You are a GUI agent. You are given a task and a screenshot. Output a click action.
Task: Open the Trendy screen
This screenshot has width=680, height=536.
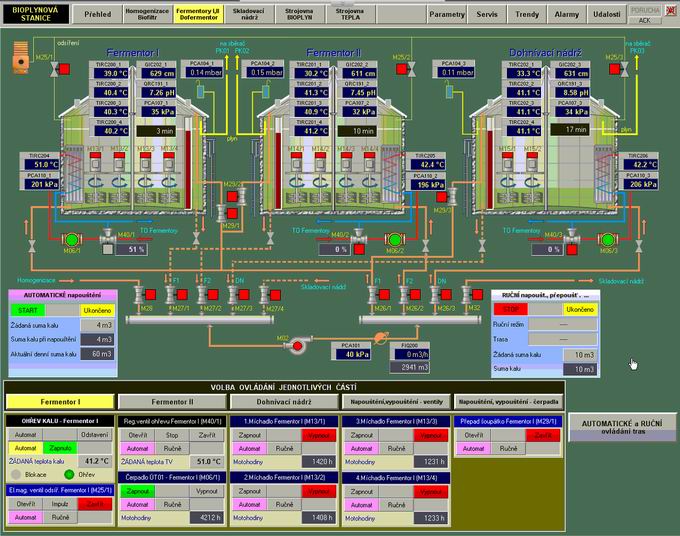(526, 15)
